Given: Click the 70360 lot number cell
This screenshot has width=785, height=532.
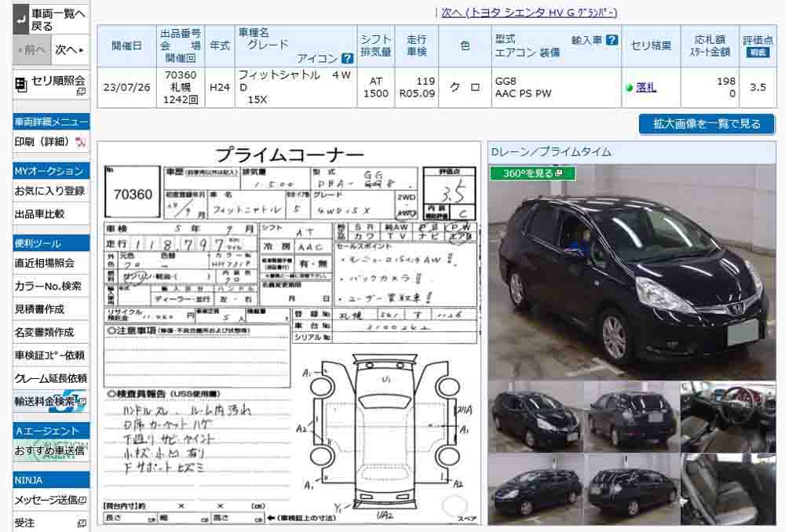Looking at the screenshot, I should click(x=181, y=75).
